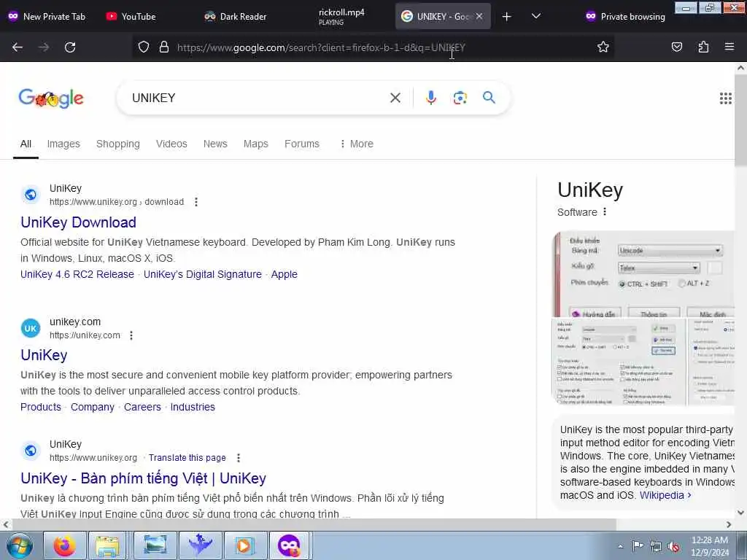Start voice search with microphone icon
This screenshot has height=560, width=747.
point(430,98)
